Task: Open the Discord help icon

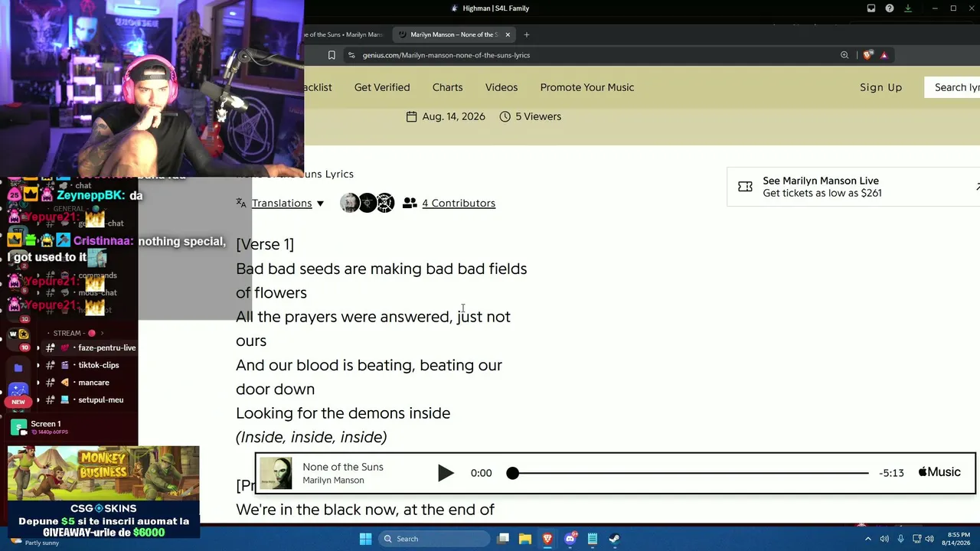Action: point(890,8)
